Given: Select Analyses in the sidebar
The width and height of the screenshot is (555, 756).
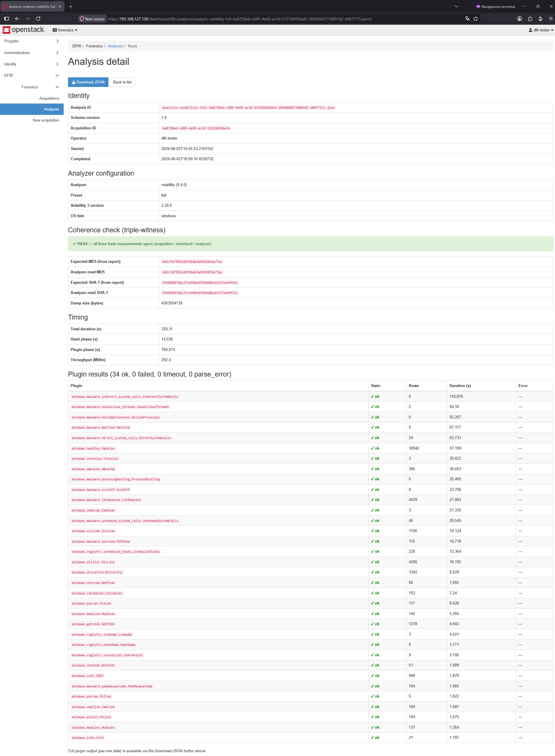Looking at the screenshot, I should 32,109.
